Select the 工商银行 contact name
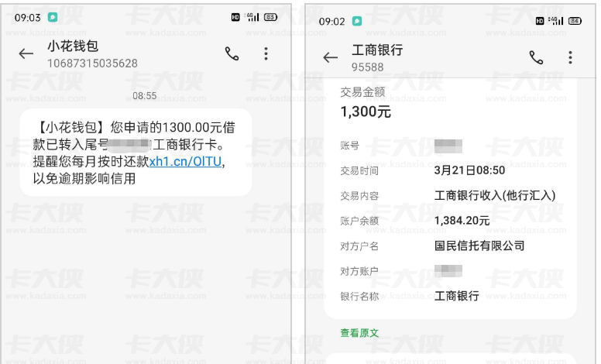Viewport: 601px width, 364px height. click(377, 50)
